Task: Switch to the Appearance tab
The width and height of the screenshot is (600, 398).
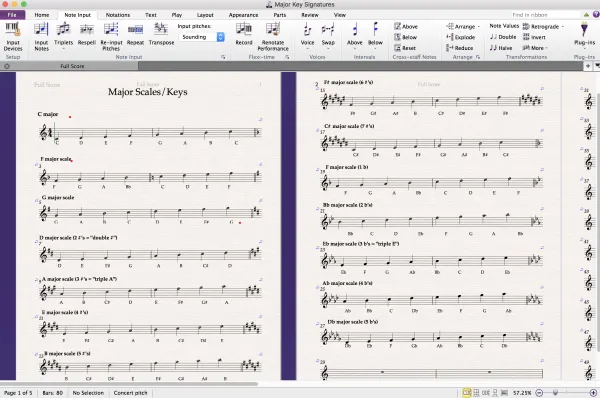Action: click(x=243, y=15)
